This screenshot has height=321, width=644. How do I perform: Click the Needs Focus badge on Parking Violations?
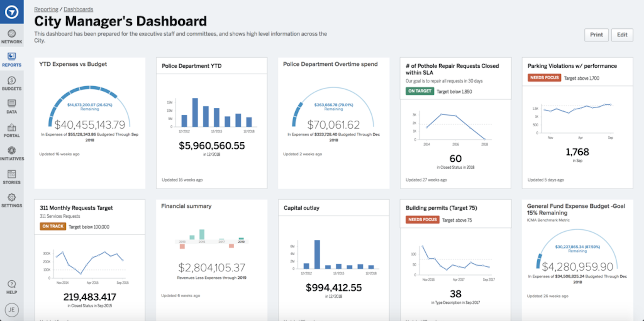tap(544, 78)
